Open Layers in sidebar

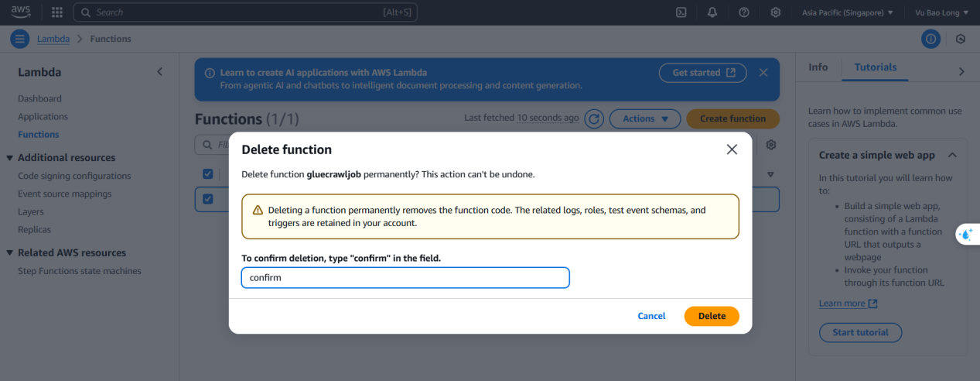coord(31,211)
